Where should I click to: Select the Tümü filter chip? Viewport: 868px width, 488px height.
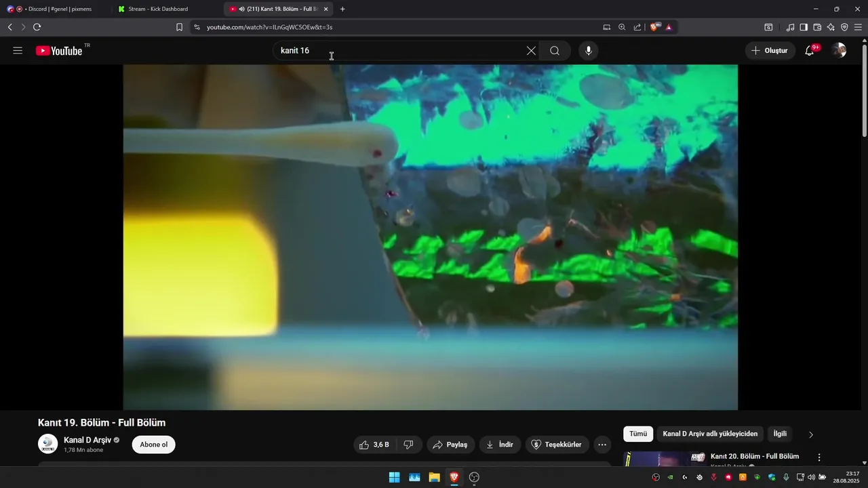(x=638, y=434)
